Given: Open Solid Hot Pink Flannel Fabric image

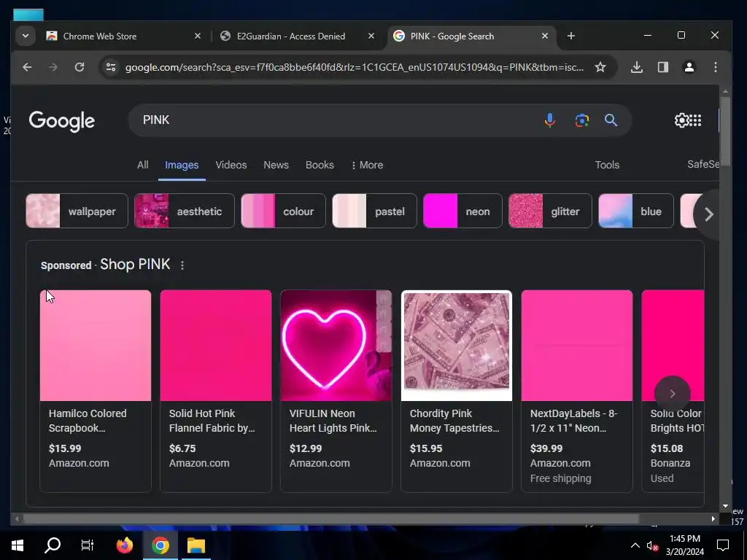Looking at the screenshot, I should click(x=216, y=346).
